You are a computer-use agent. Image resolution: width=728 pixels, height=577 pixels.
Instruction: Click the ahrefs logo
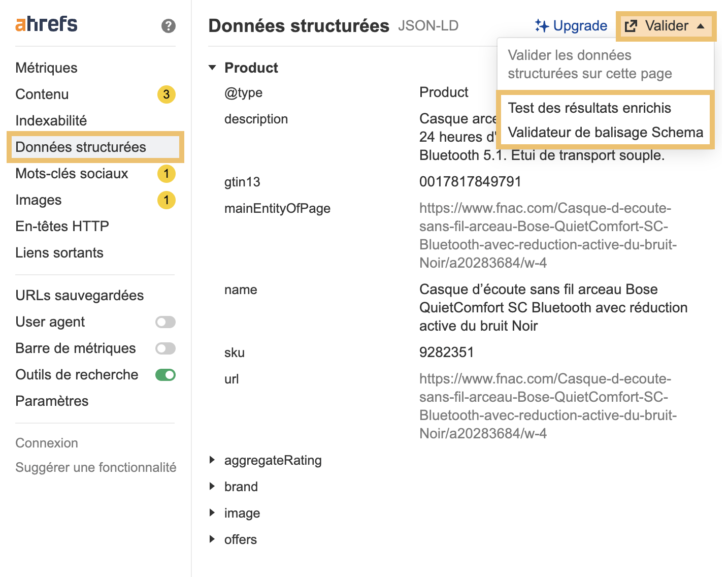pyautogui.click(x=45, y=23)
